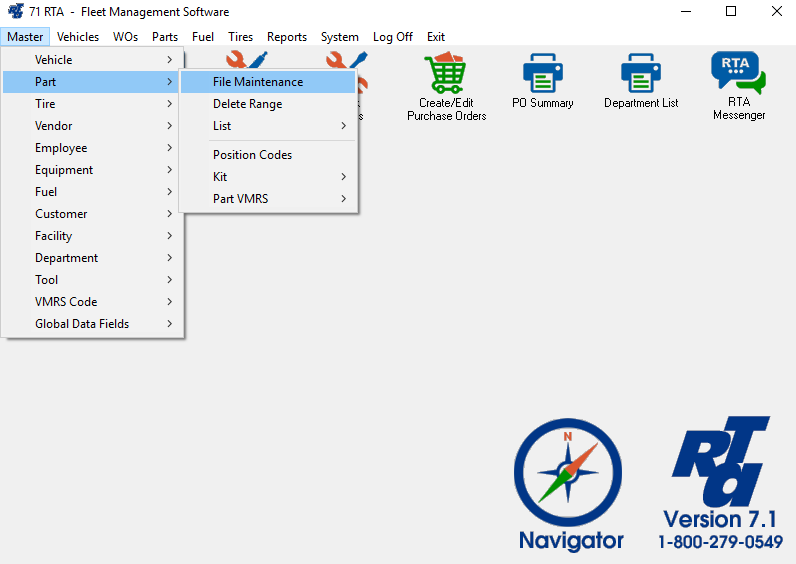Viewport: 796px width, 564px height.
Task: Click the PO Summary printer icon
Action: click(543, 73)
